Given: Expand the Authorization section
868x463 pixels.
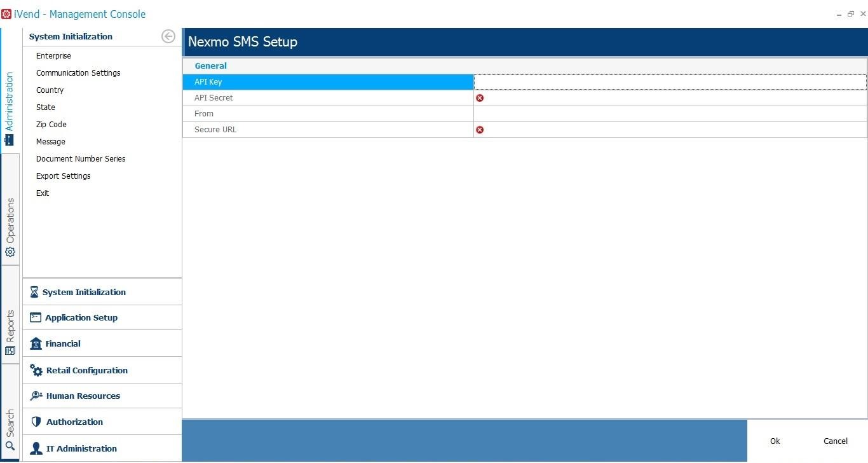Looking at the screenshot, I should [102, 422].
